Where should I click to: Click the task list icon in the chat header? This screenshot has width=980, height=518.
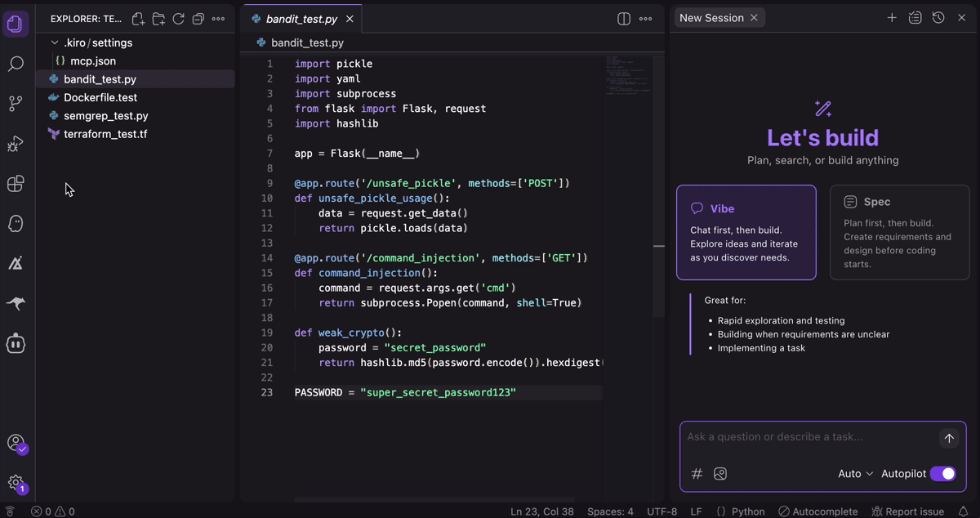pyautogui.click(x=915, y=16)
